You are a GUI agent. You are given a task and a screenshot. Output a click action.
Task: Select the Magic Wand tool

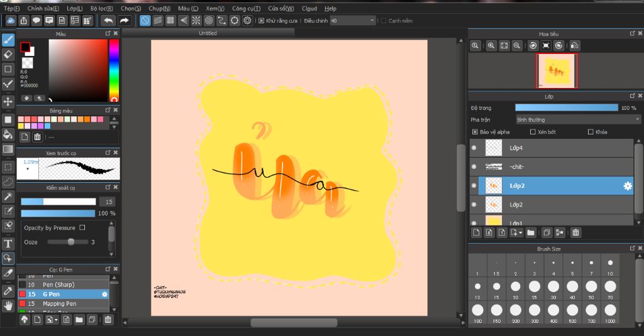(x=8, y=196)
